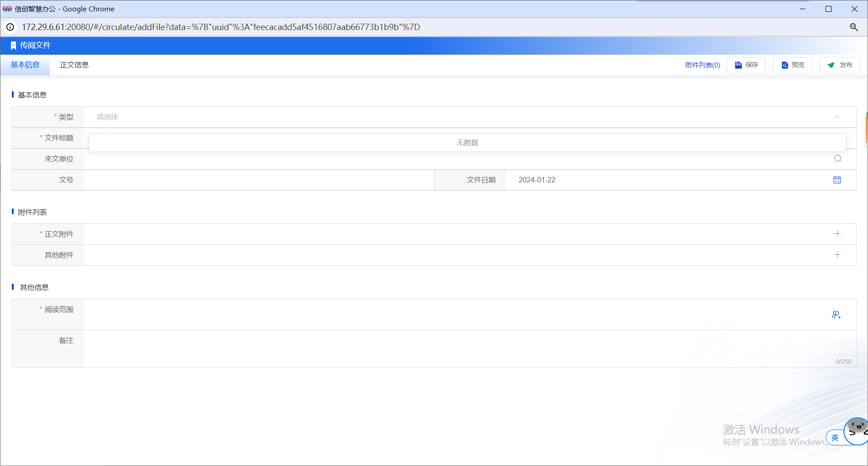Minimize the Chrome window
The width and height of the screenshot is (868, 466).
pos(803,9)
